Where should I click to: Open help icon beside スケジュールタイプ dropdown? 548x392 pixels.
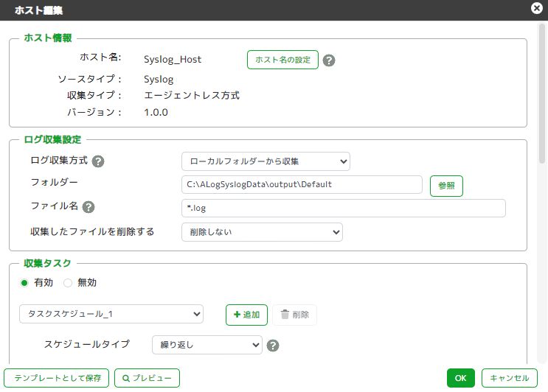pyautogui.click(x=273, y=346)
